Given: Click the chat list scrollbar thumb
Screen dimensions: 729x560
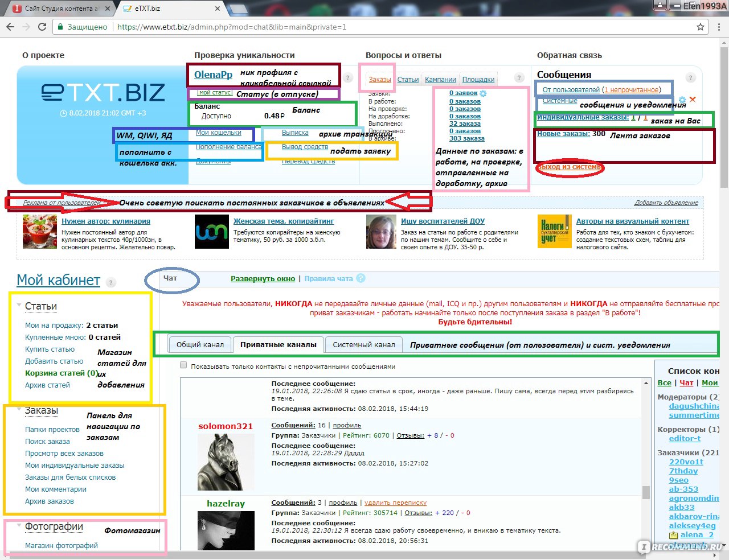Looking at the screenshot, I should (x=646, y=492).
